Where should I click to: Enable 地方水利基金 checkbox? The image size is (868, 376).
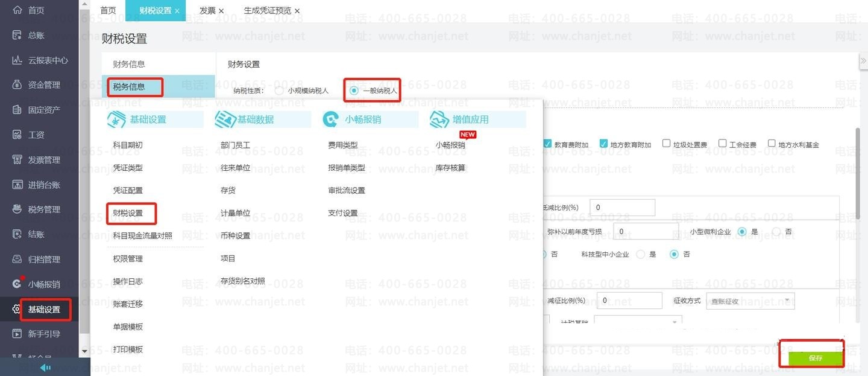772,144
